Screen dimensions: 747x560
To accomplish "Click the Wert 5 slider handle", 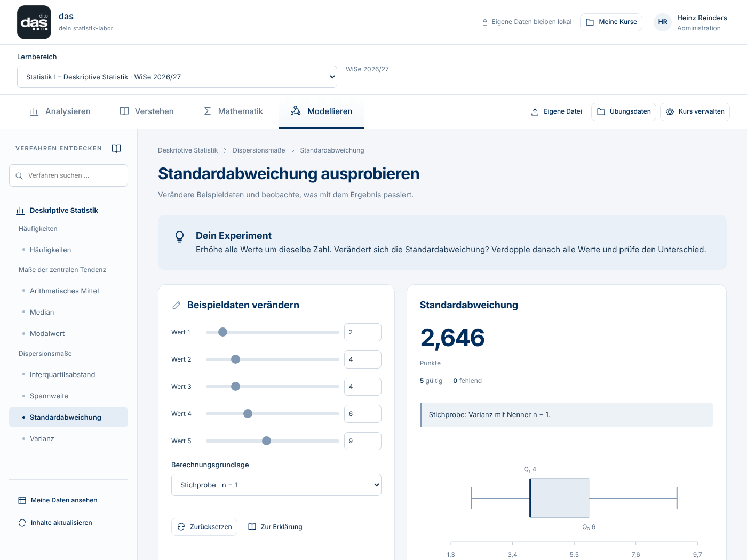I will click(267, 441).
